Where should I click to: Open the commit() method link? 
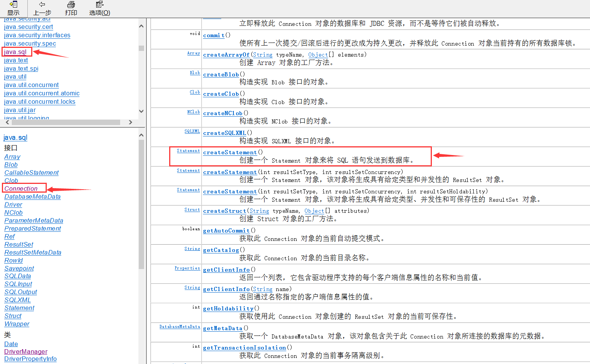tap(214, 35)
